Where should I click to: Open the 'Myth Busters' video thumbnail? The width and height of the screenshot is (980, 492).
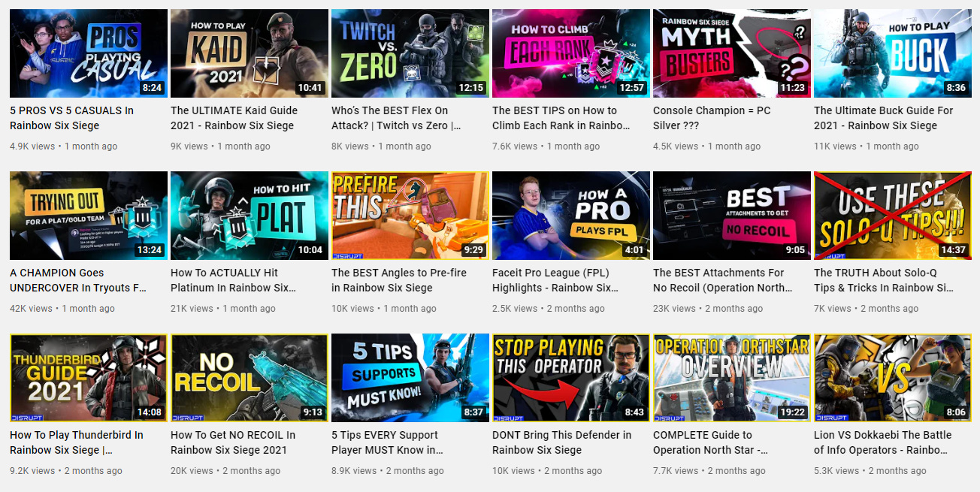[732, 53]
